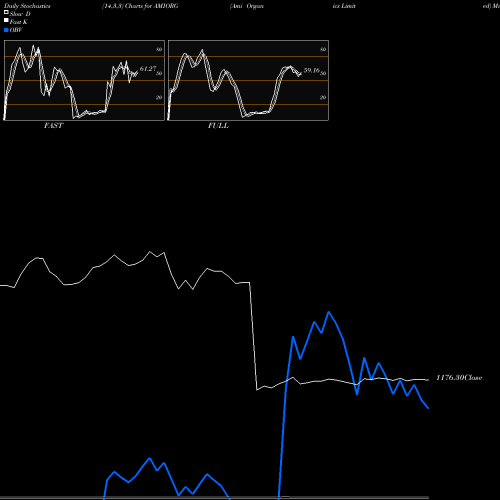Image resolution: width=500 pixels, height=500 pixels.
Task: Click the 'FAST' chart caption
Action: click(54, 126)
